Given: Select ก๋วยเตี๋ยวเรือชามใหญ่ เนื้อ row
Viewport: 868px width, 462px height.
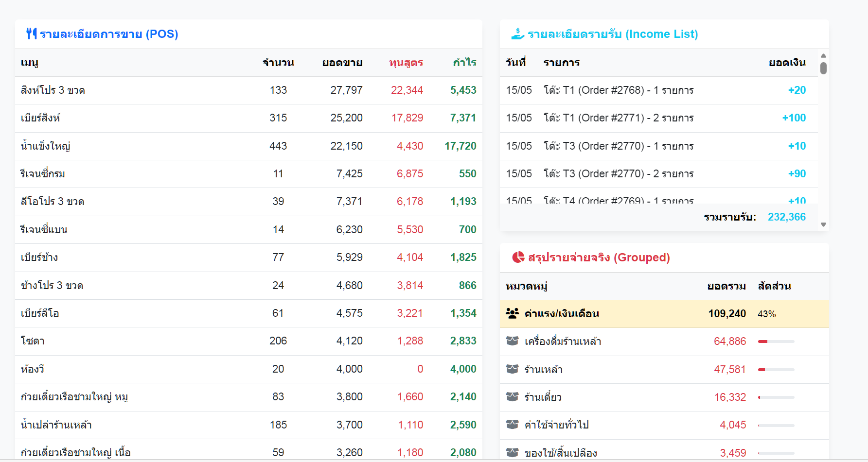Looking at the screenshot, I should click(248, 450).
